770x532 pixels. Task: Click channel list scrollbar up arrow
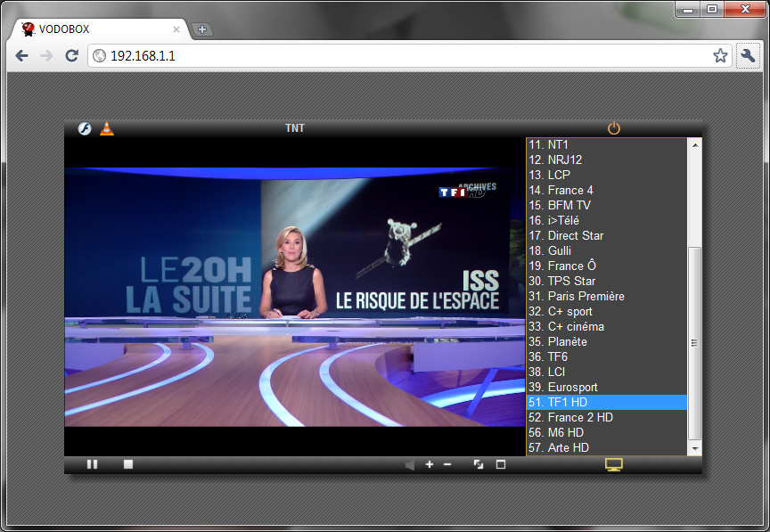pos(695,145)
